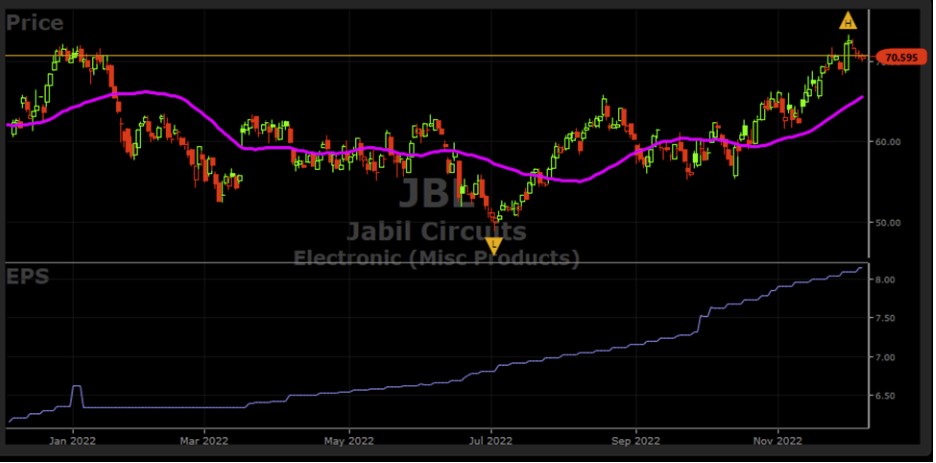The width and height of the screenshot is (936, 463).
Task: Click the JBL ticker watermark
Action: pos(437,194)
